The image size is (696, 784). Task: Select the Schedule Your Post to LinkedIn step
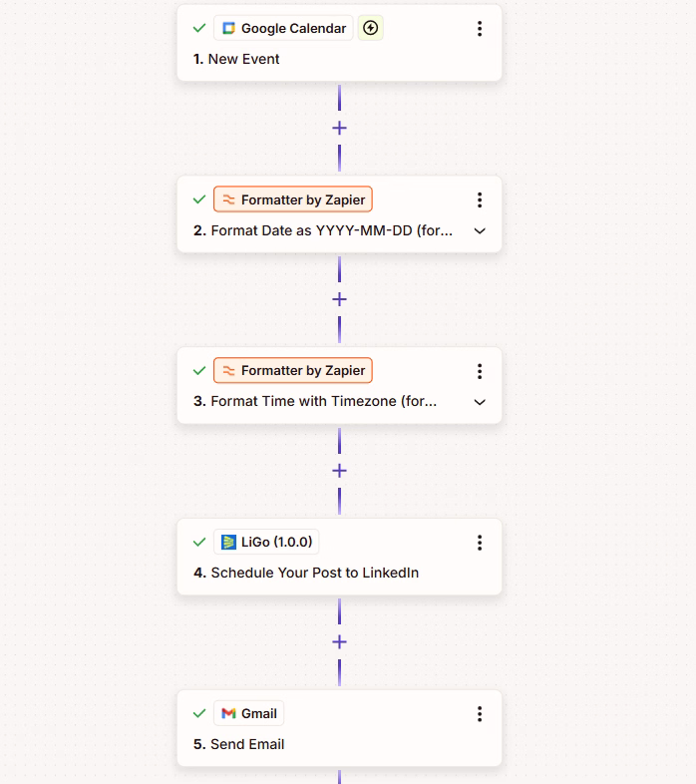(x=314, y=573)
